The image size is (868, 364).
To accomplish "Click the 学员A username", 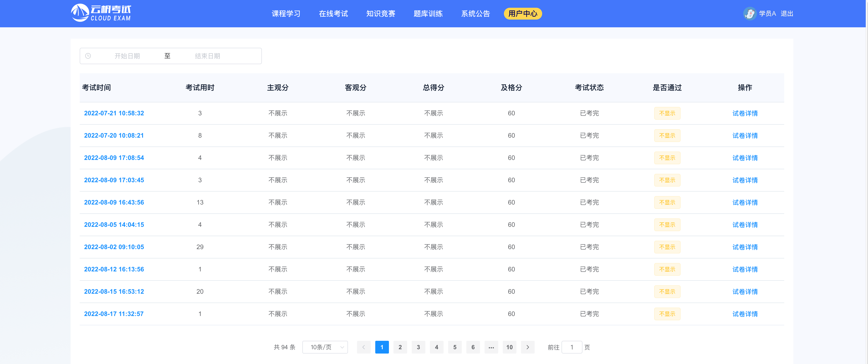I will tap(768, 13).
